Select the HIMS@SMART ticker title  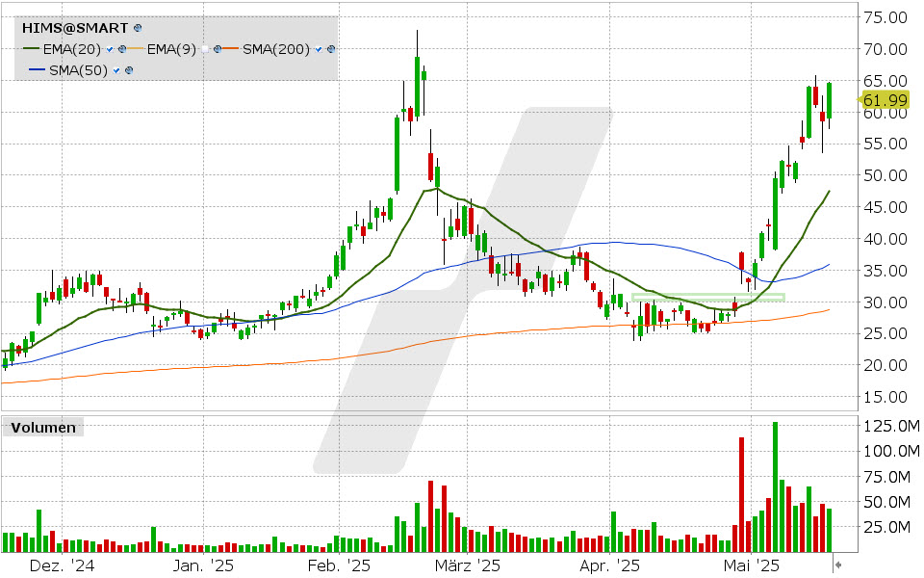tap(75, 28)
